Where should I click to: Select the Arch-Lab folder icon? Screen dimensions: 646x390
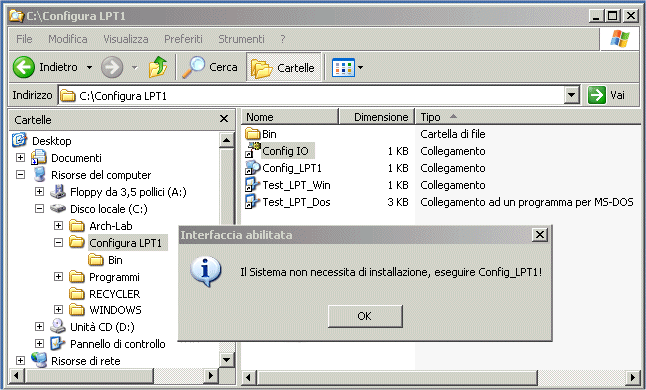(77, 226)
